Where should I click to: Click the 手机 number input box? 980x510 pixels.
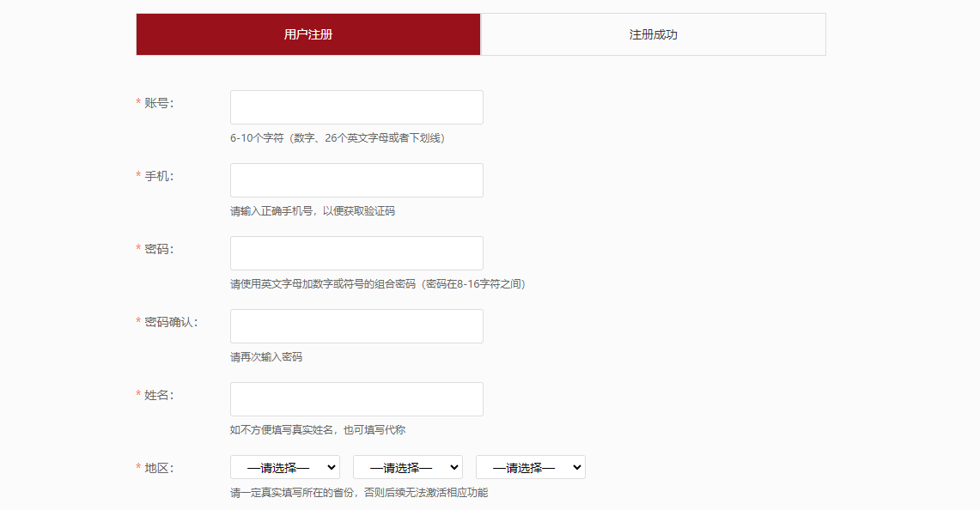tap(356, 180)
